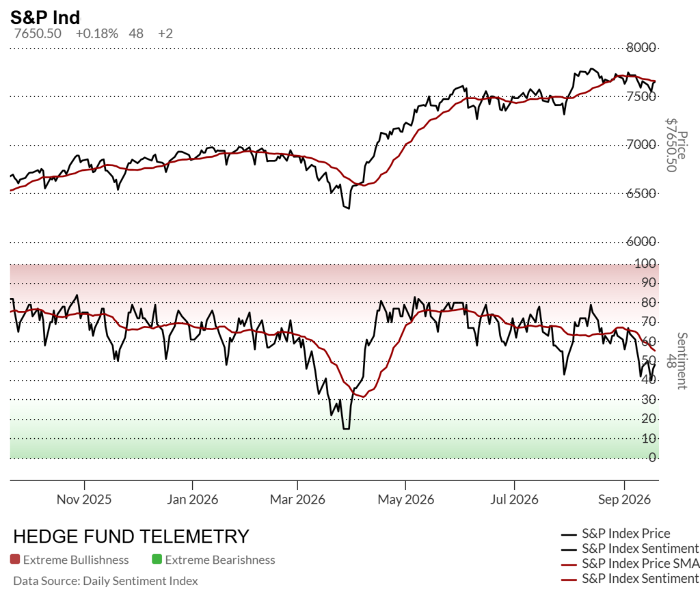Click the HEDGE FUND TELEMETRY branding text
700x600 pixels.
(x=131, y=536)
